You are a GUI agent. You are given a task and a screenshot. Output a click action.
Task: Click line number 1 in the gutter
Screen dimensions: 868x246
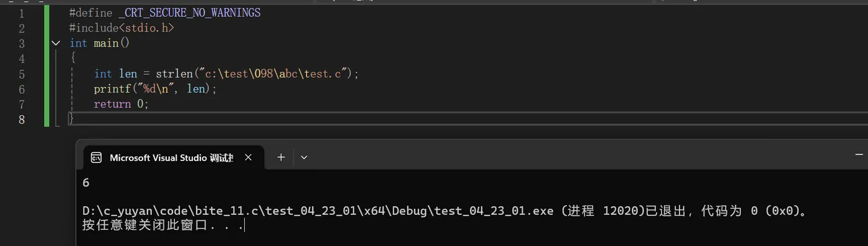pos(22,12)
